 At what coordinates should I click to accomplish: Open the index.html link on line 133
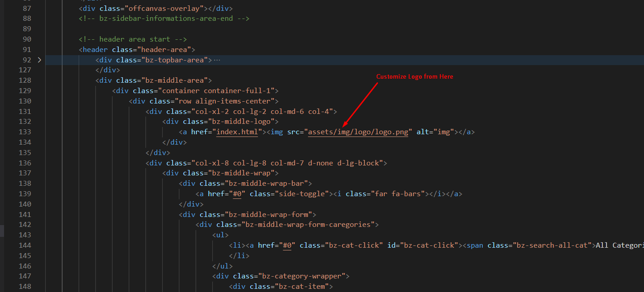tap(237, 132)
